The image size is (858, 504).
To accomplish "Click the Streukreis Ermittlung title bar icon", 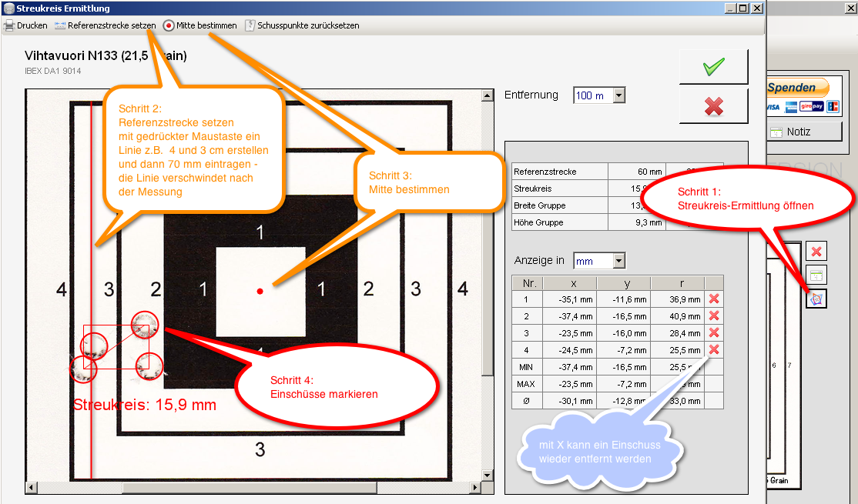I will coord(8,8).
